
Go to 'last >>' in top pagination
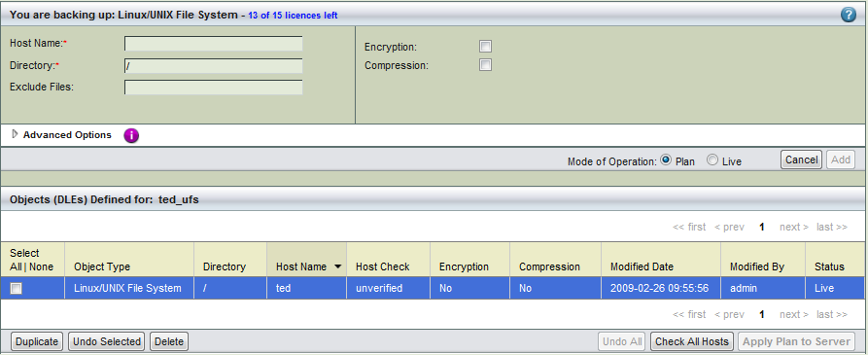pyautogui.click(x=831, y=227)
